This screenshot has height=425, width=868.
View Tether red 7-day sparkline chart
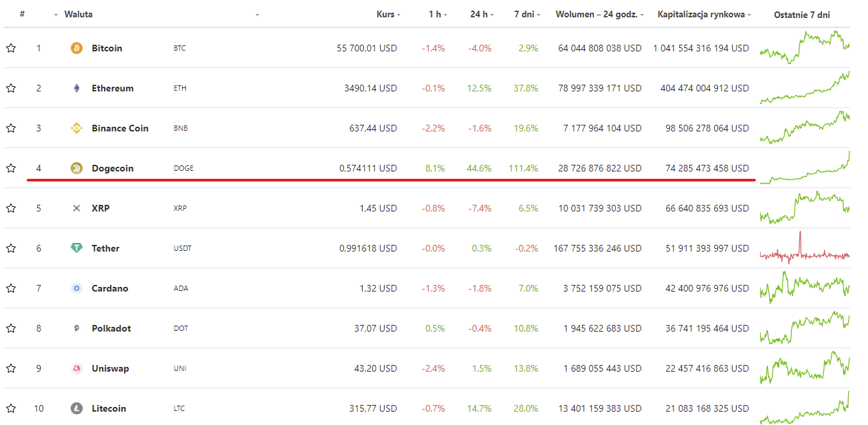[x=805, y=248]
